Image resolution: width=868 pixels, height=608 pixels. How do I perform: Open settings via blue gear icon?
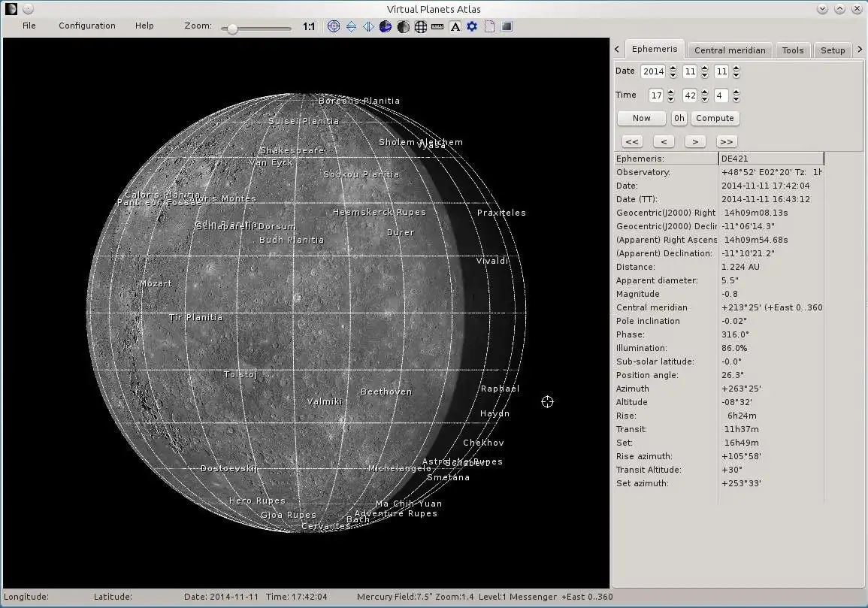click(472, 26)
